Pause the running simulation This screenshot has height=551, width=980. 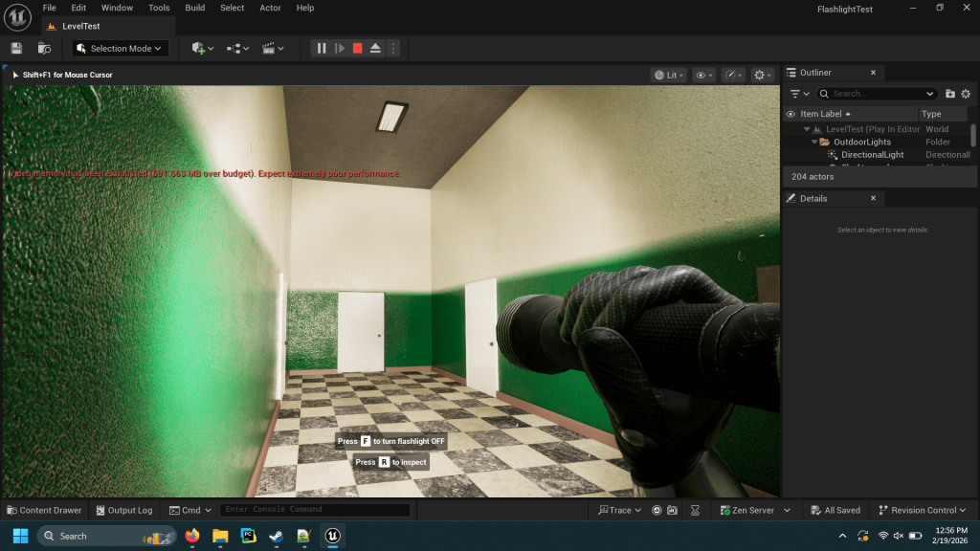coord(322,48)
